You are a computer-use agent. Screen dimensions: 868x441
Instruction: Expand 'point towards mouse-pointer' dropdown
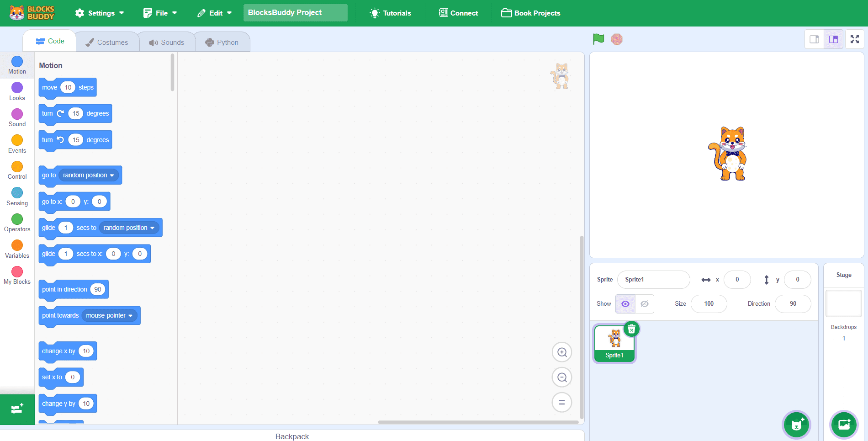coord(109,316)
